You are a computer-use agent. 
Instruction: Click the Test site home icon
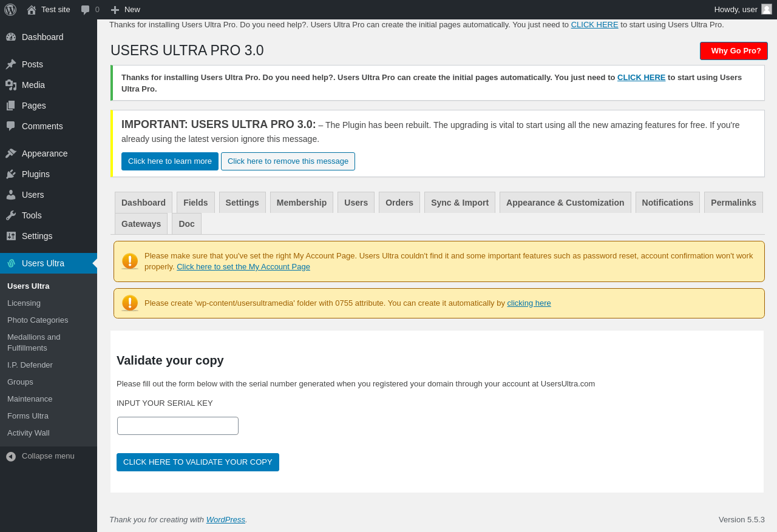tap(32, 10)
